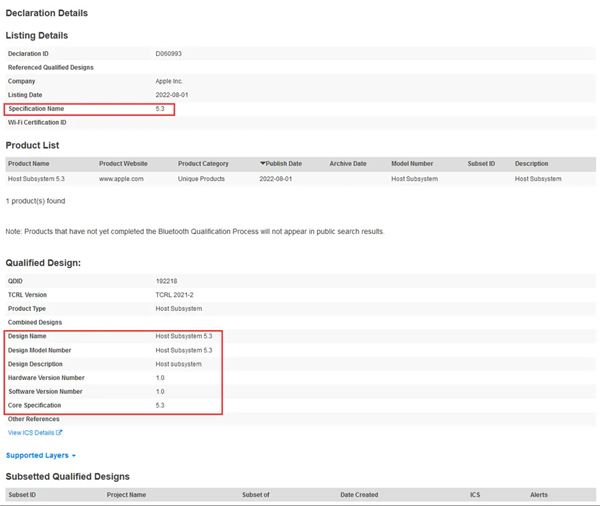Sort by Product Category column header
Screen dimensions: 600x506
203,163
